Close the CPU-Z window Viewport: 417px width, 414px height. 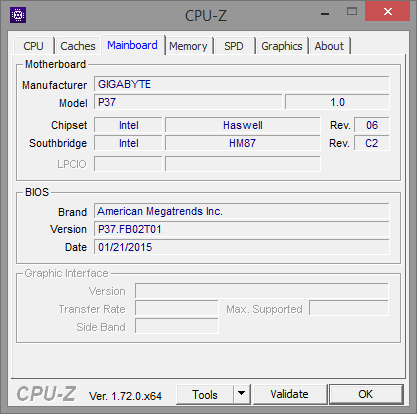387,12
